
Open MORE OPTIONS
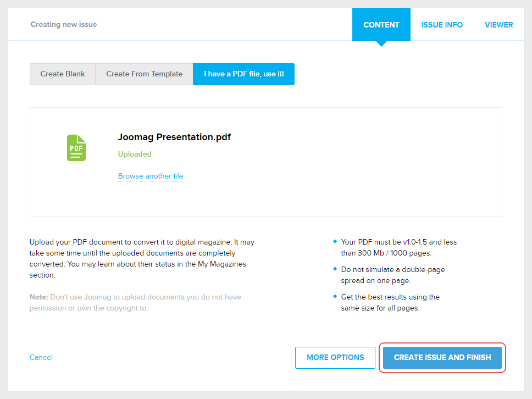tap(335, 357)
